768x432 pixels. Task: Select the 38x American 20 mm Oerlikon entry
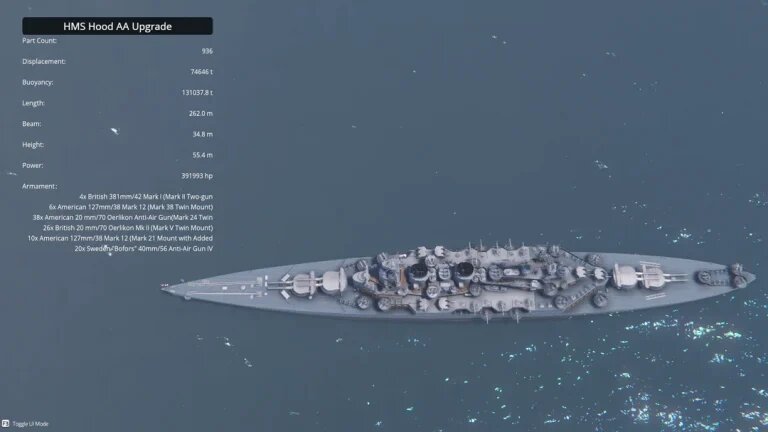[x=122, y=217]
